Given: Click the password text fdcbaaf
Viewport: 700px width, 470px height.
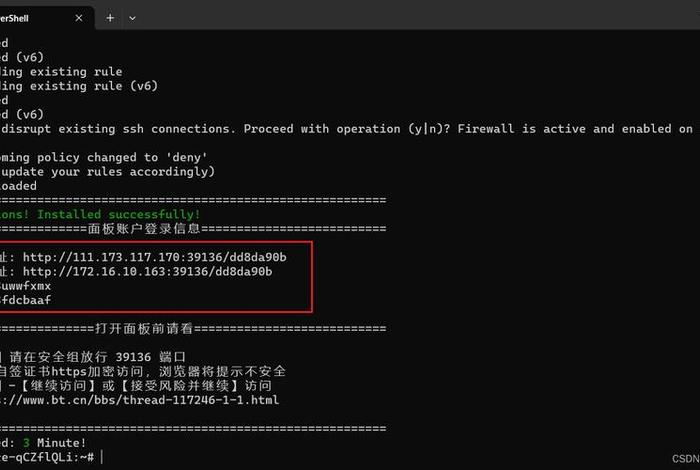Looking at the screenshot, I should pyautogui.click(x=25, y=300).
